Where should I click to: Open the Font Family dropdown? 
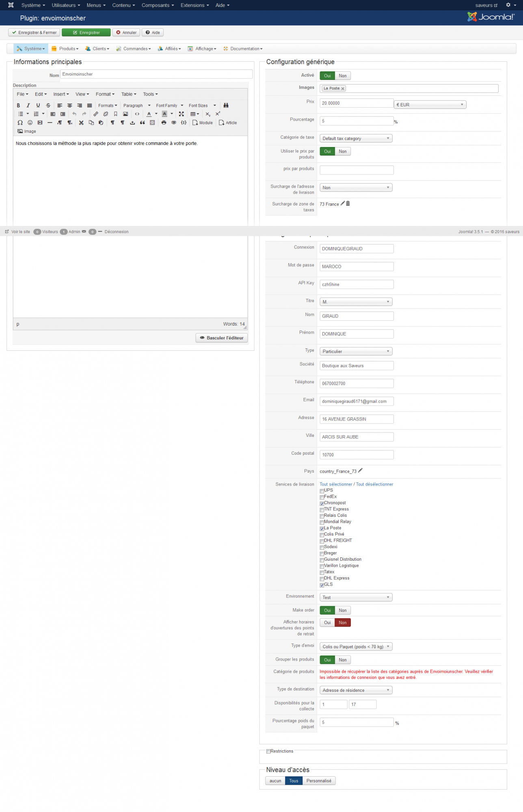(x=170, y=106)
